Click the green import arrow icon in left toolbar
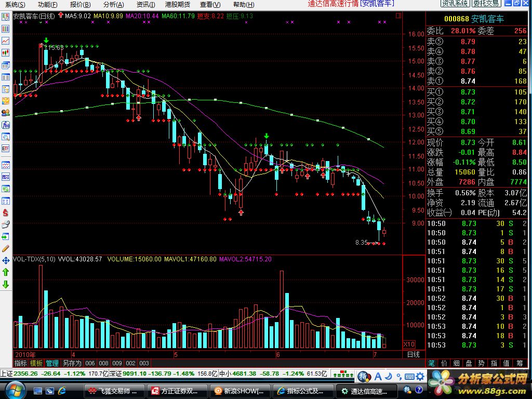 point(5,236)
